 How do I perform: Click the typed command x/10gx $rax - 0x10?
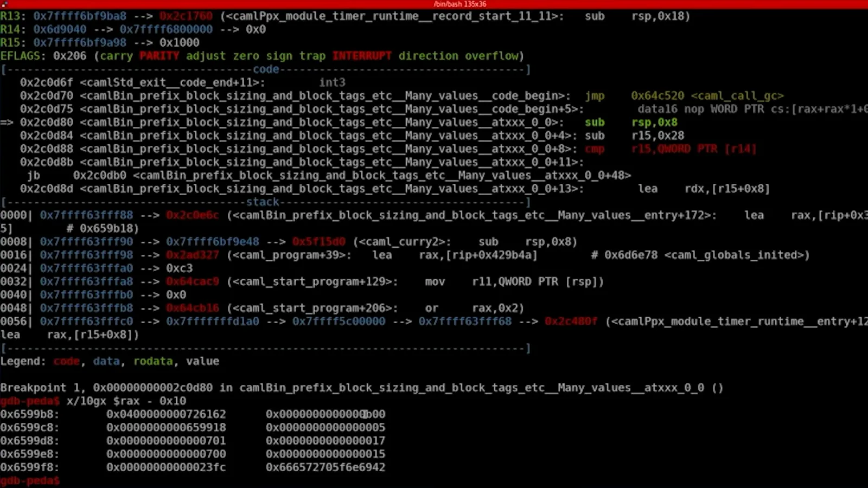pyautogui.click(x=126, y=401)
